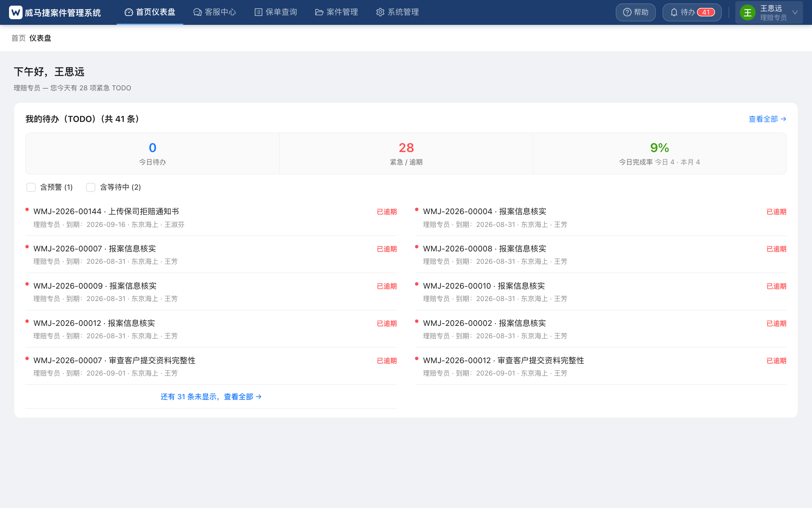This screenshot has height=508, width=812.
Task: Click the 保单查询 list icon
Action: click(x=258, y=12)
